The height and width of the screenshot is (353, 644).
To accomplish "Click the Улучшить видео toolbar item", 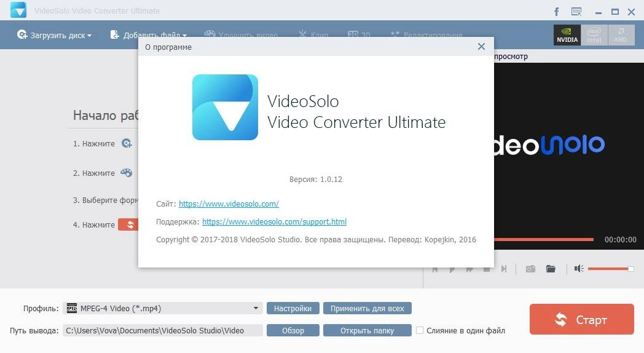I will 241,35.
